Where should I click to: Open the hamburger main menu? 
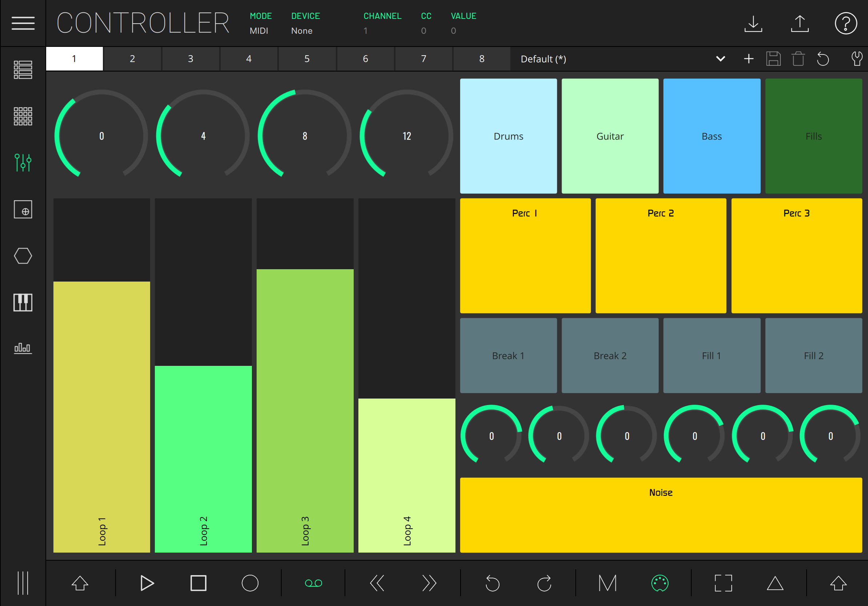(23, 23)
